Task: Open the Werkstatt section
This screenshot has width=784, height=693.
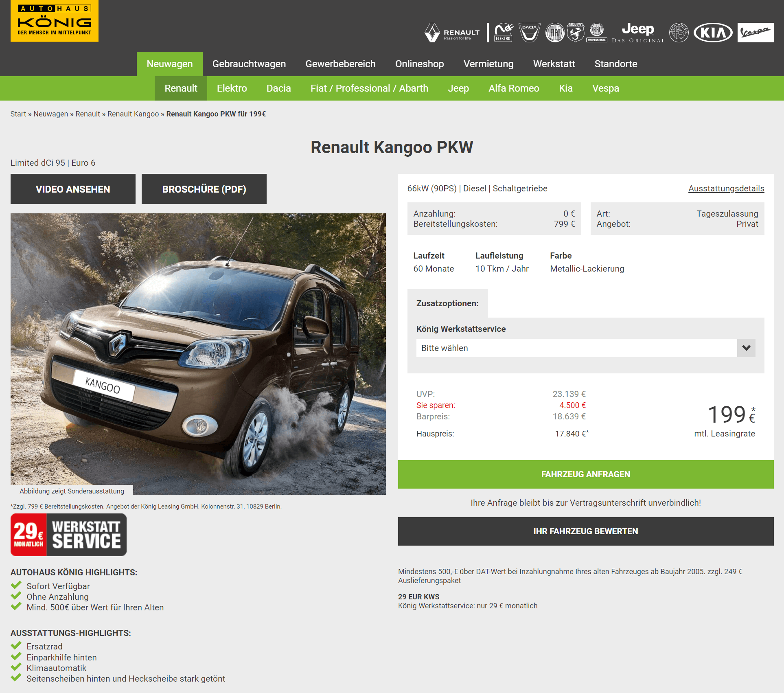Action: 554,64
